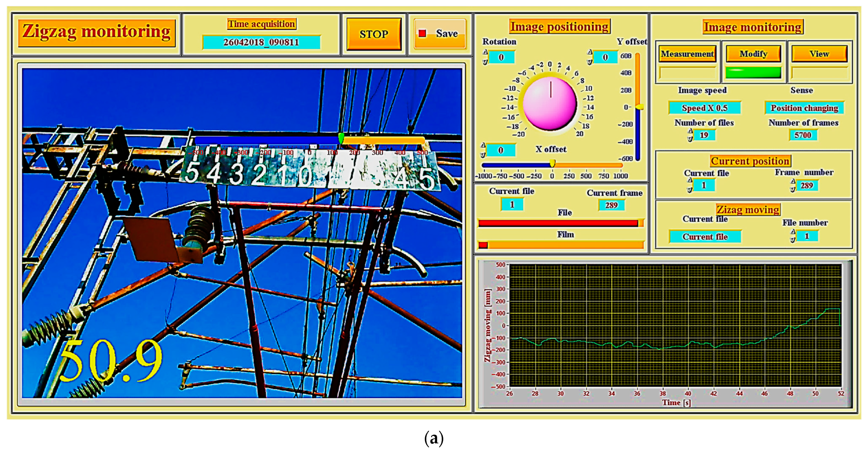The width and height of the screenshot is (868, 452).
Task: Click the Time acquisition text field
Action: pos(261,42)
